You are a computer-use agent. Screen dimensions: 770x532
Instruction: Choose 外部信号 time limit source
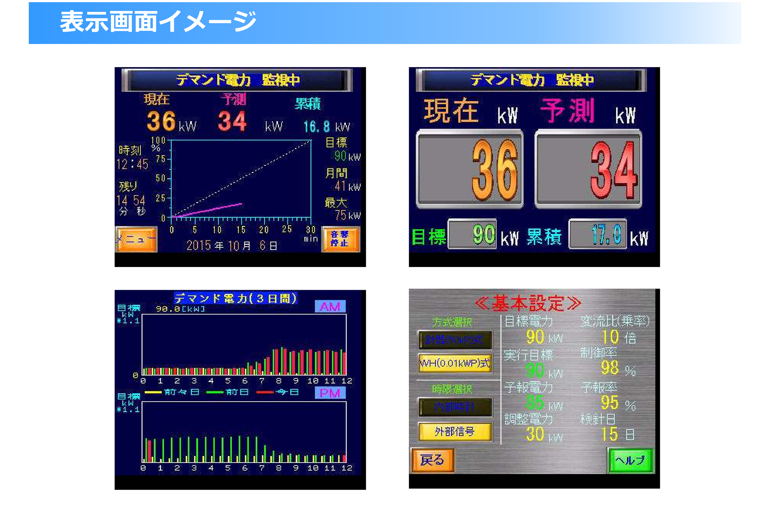tap(455, 432)
